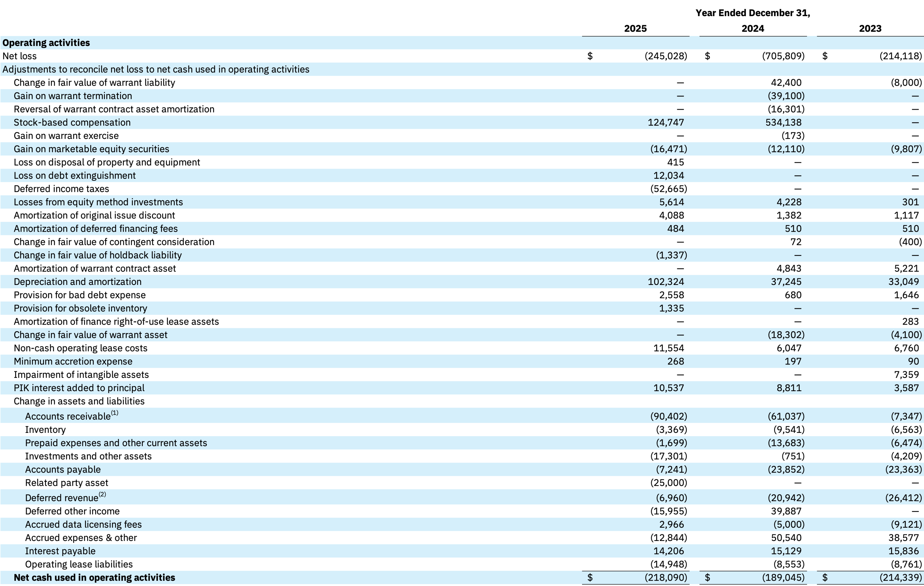The height and width of the screenshot is (586, 924).
Task: Click the 2024 Deferred other income value 39,887
Action: point(786,511)
